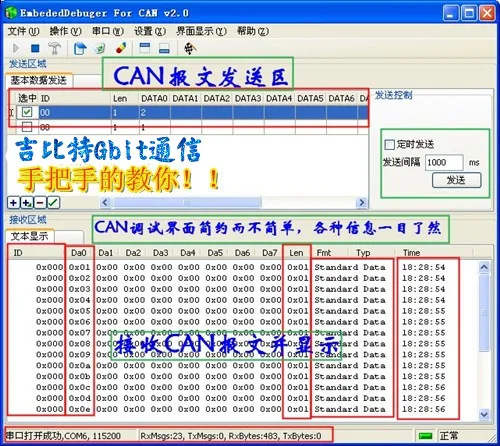Open the 界面显示(Y) menu
500x446 pixels.
click(x=201, y=31)
